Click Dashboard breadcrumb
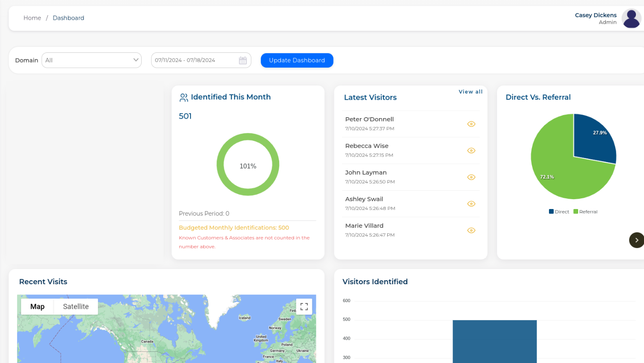Image resolution: width=644 pixels, height=363 pixels. tap(68, 18)
